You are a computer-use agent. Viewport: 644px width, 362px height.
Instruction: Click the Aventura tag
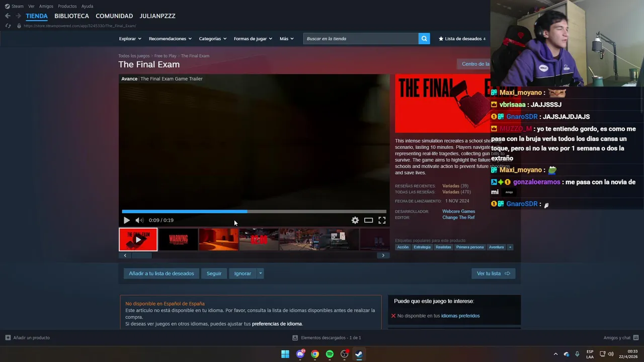(496, 247)
